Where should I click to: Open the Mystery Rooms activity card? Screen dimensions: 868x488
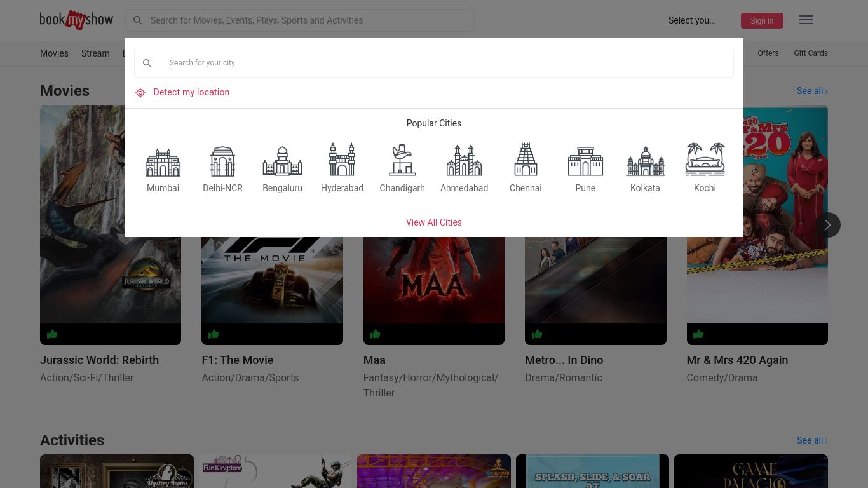coord(117,471)
